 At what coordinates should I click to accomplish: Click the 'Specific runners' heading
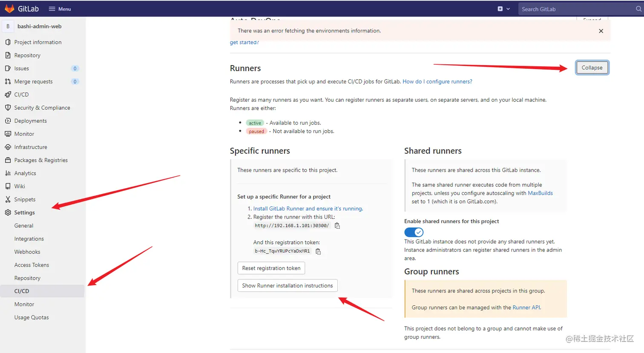tap(260, 151)
